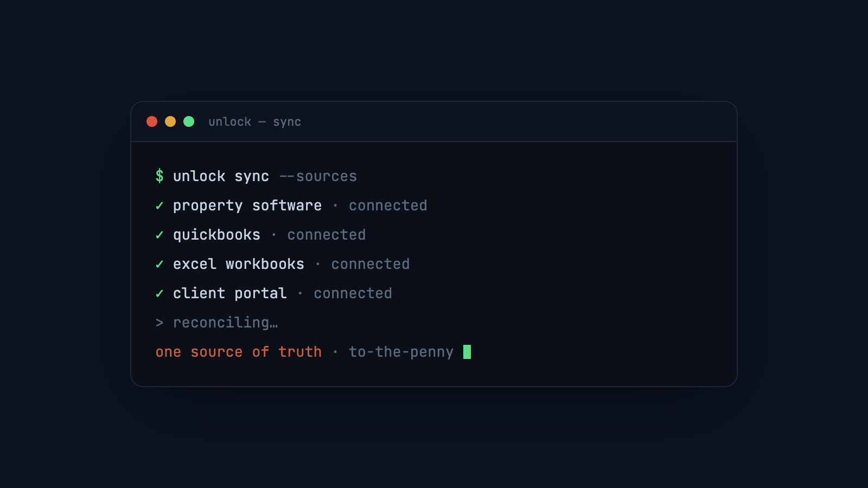The width and height of the screenshot is (868, 488).
Task: Click the red close dot in title bar
Action: [152, 121]
